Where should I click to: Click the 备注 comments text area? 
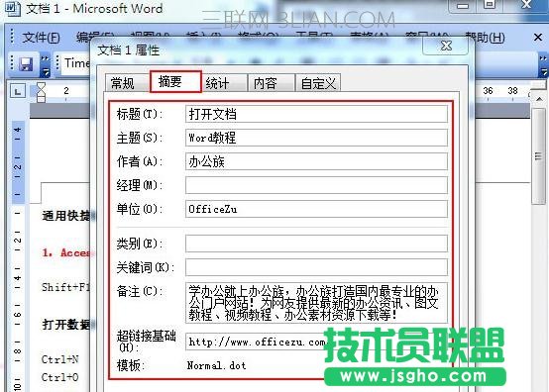(x=316, y=303)
